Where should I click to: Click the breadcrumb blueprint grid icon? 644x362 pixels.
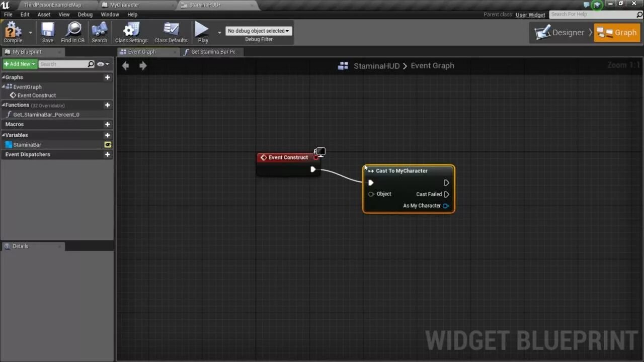[x=343, y=66]
